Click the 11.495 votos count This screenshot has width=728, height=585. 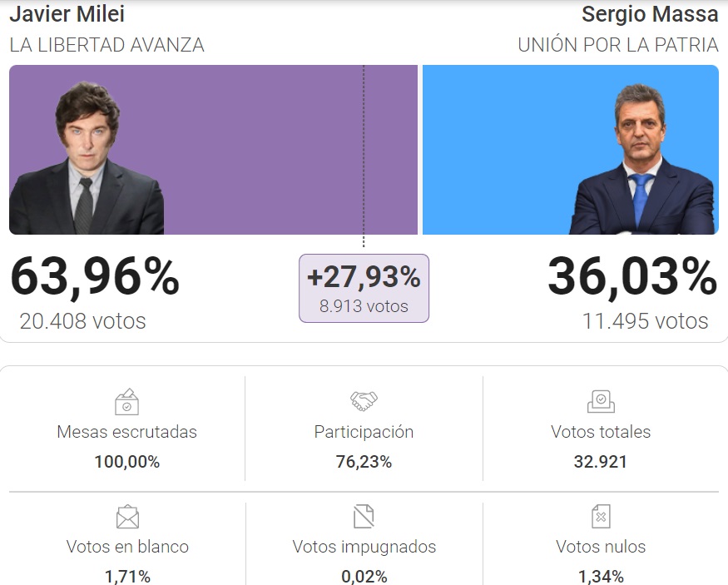tap(646, 321)
